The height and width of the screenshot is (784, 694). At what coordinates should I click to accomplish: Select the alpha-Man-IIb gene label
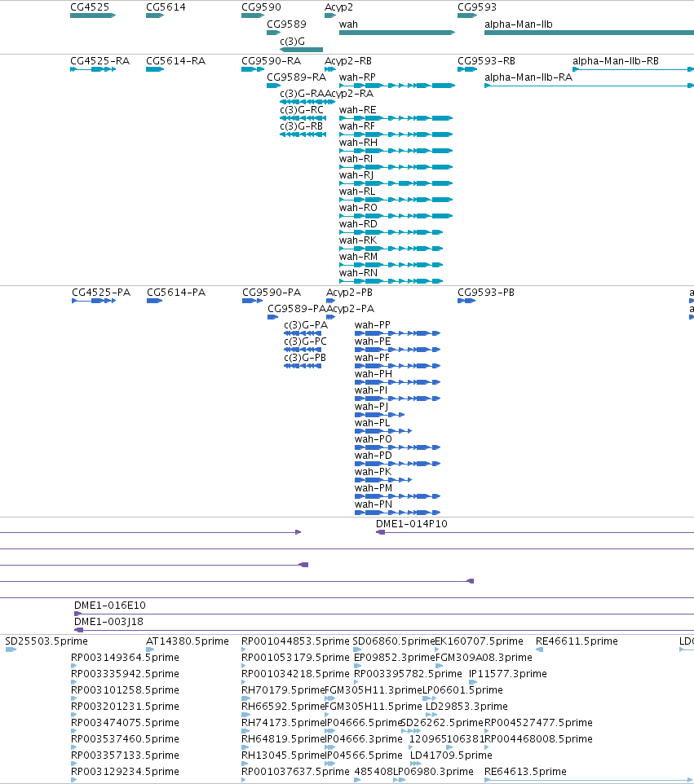click(519, 24)
